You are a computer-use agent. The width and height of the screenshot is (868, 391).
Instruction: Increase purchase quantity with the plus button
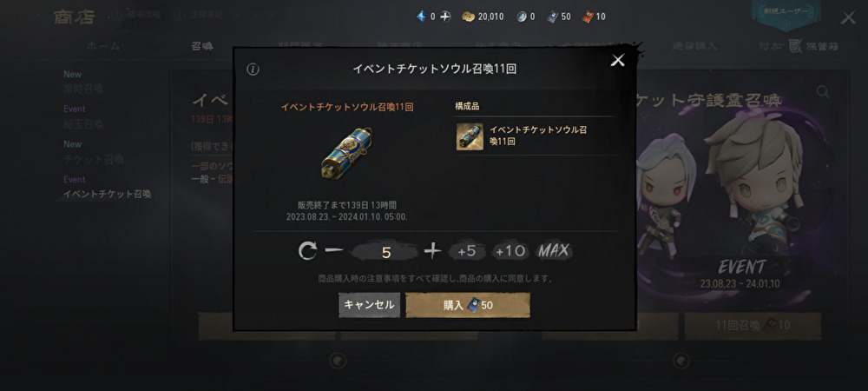(x=432, y=251)
